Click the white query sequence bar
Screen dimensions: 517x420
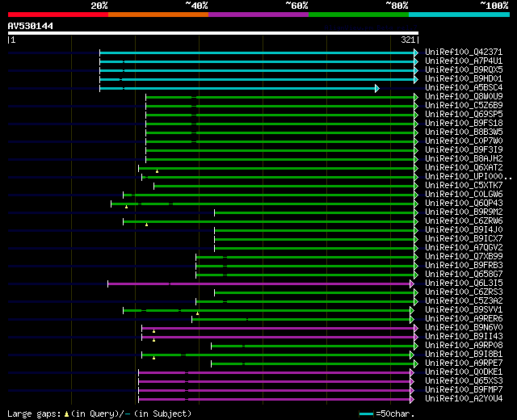tap(213, 33)
